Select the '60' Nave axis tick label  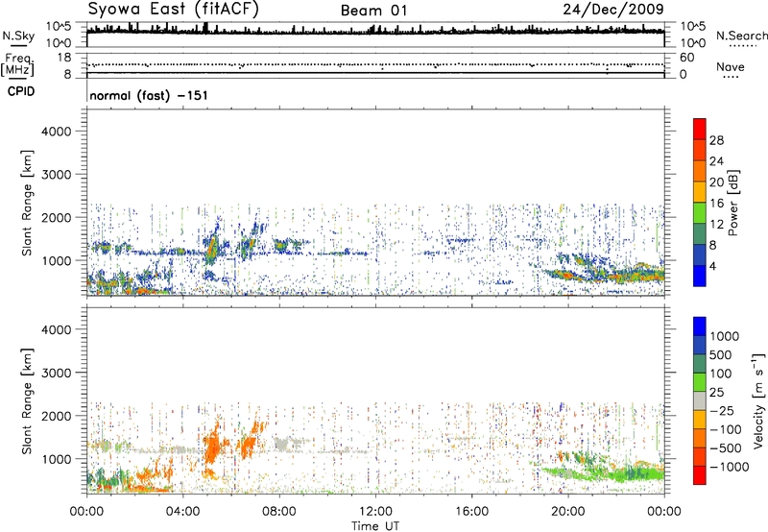coord(686,58)
